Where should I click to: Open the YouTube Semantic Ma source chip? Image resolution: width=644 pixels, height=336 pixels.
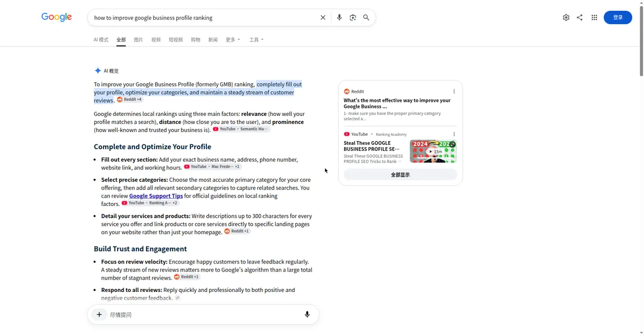point(241,129)
